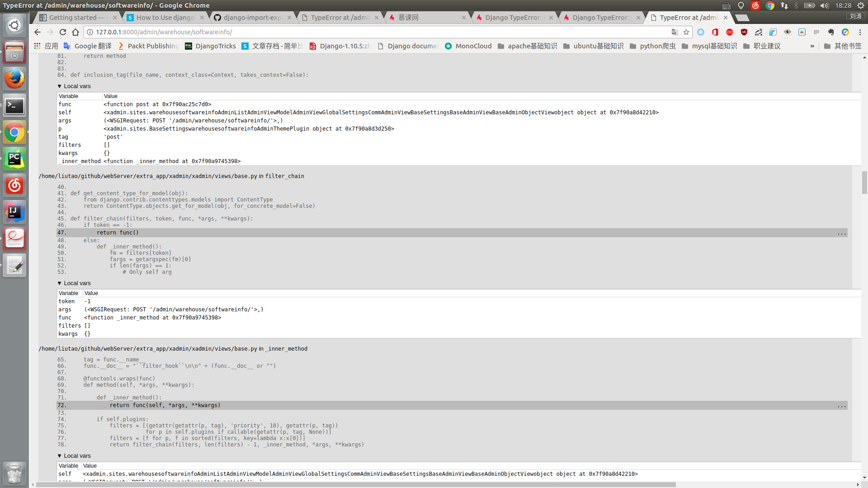Screen dimensions: 868x488
Task: Toggle the bookmark star for this page
Action: [687, 32]
